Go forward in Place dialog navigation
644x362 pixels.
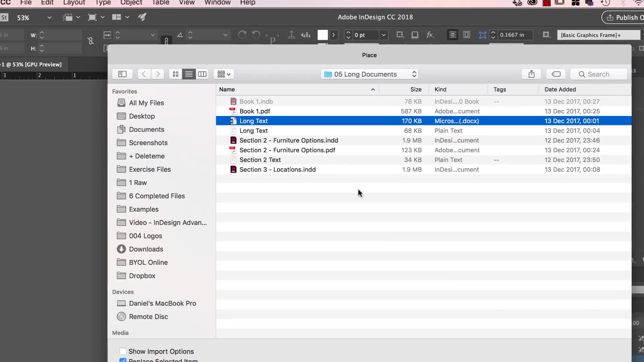click(158, 74)
